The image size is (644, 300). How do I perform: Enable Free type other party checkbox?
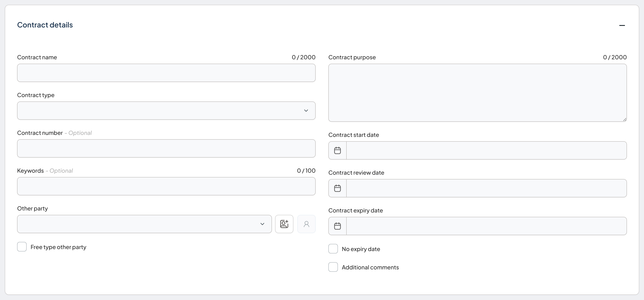pyautogui.click(x=22, y=247)
